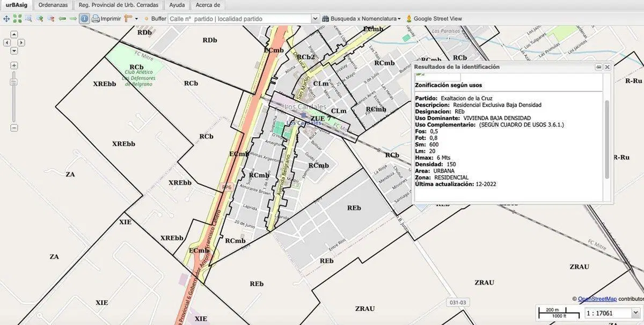
Task: Select the measure ruler tool
Action: [128, 18]
